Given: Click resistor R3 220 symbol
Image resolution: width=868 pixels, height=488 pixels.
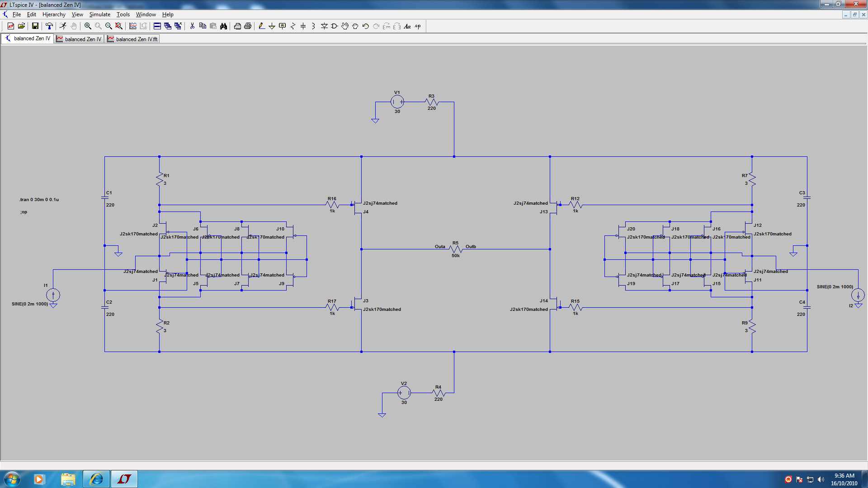Looking at the screenshot, I should [x=432, y=102].
